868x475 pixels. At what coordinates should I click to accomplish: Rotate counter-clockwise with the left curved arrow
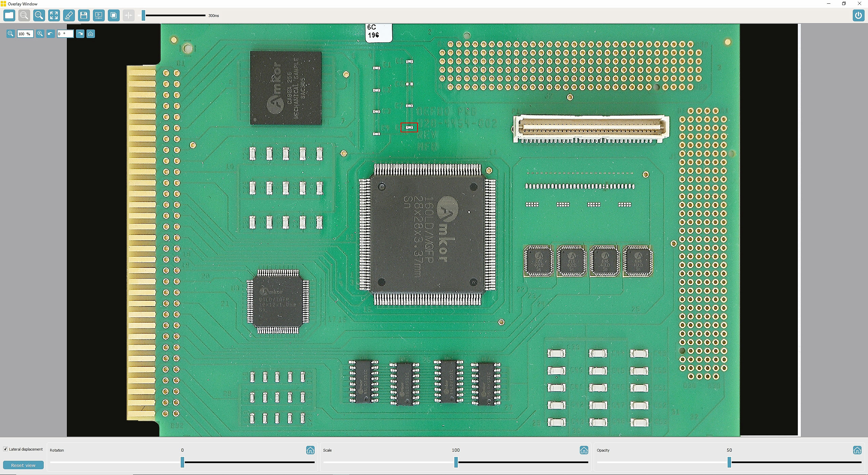click(x=51, y=34)
